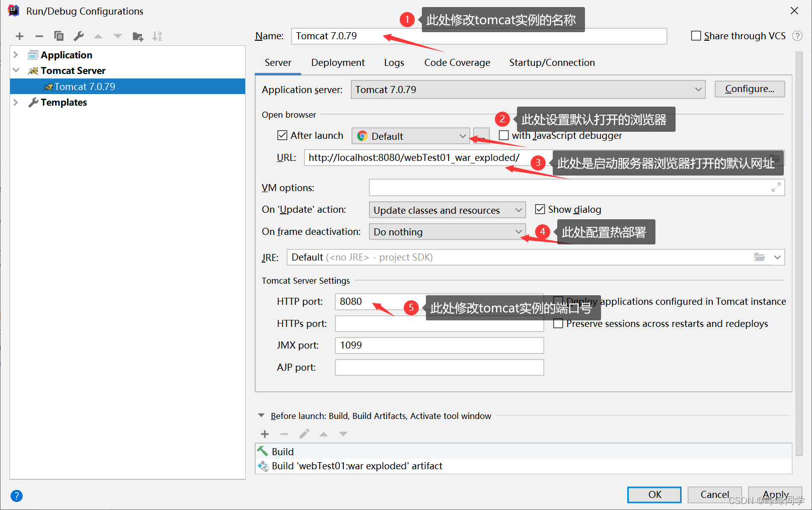Click blue help button at bottom left
Image resolution: width=812 pixels, height=510 pixels.
pyautogui.click(x=17, y=496)
